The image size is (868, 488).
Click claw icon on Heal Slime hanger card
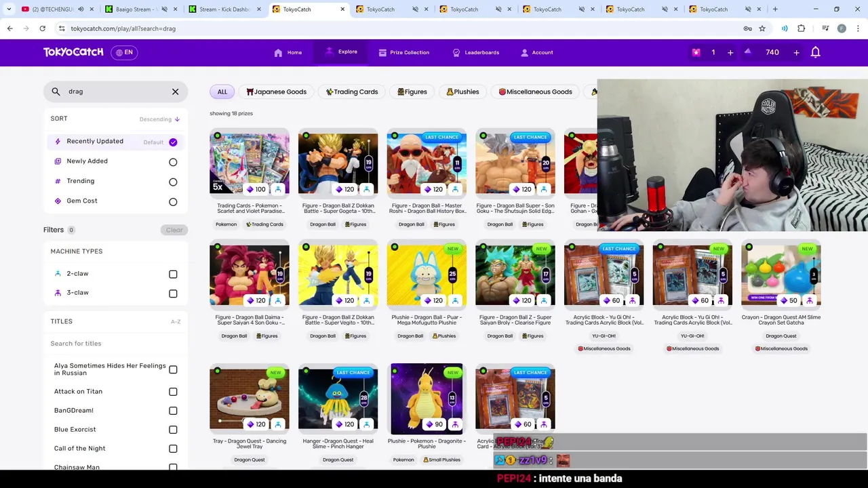[367, 425]
